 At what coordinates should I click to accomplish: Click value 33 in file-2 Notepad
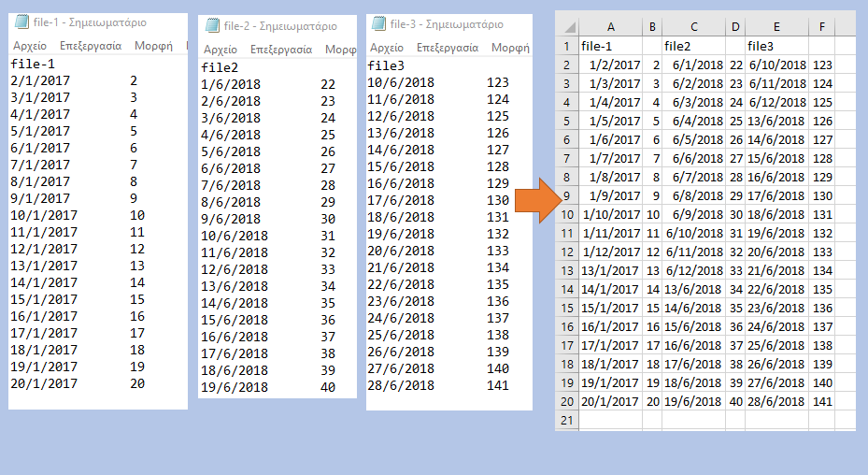click(328, 269)
